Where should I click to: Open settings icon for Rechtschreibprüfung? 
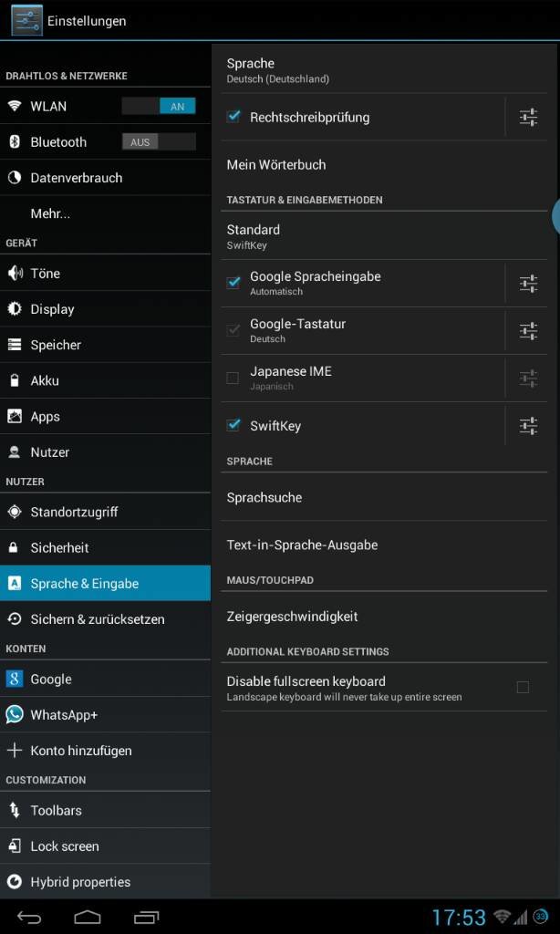[x=528, y=118]
